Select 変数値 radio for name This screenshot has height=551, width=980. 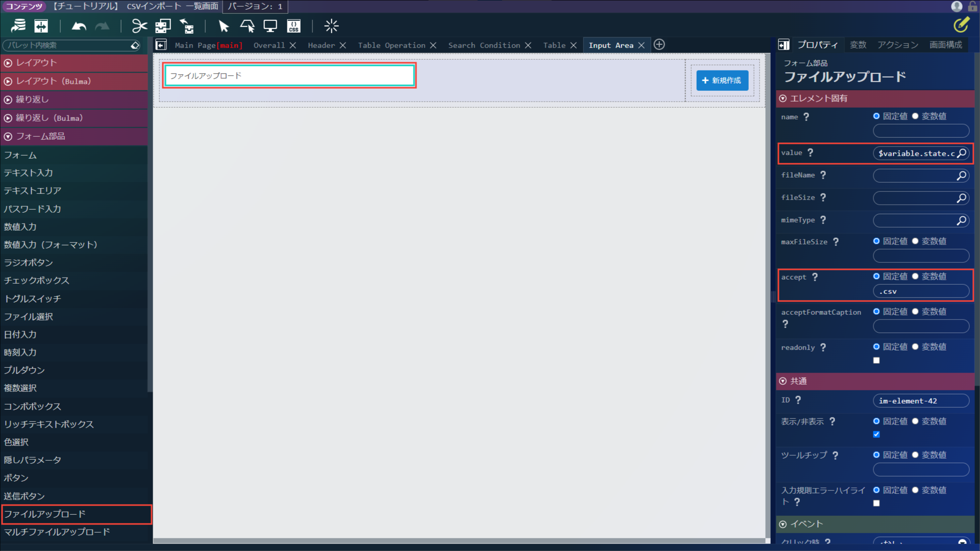tap(915, 116)
